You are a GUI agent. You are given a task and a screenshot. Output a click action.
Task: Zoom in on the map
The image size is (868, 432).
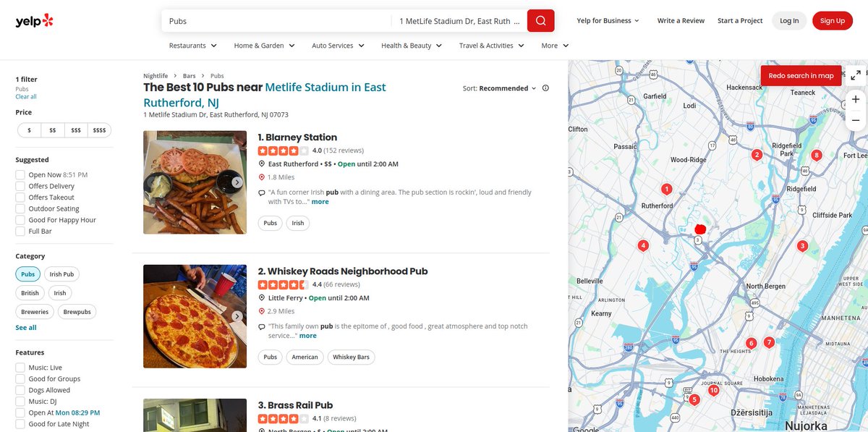tap(856, 99)
